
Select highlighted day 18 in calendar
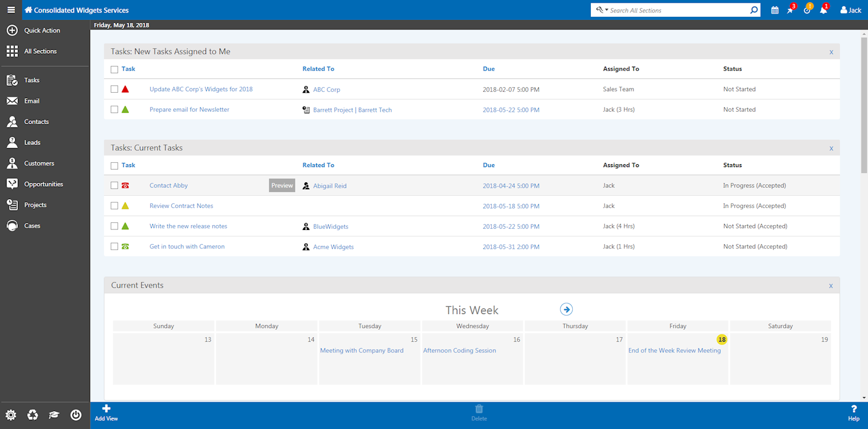coord(722,340)
